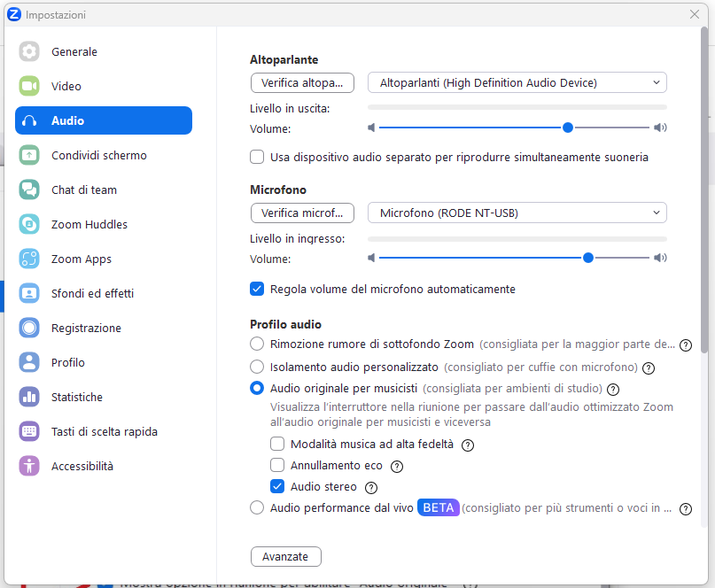Show help for Audio stereo
Screen dimensions: 715x588
(x=371, y=488)
